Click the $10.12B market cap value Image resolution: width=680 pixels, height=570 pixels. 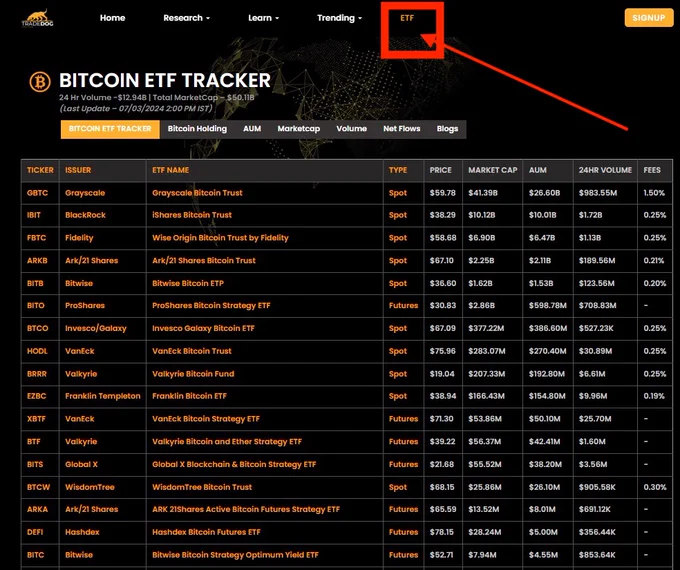tap(482, 215)
